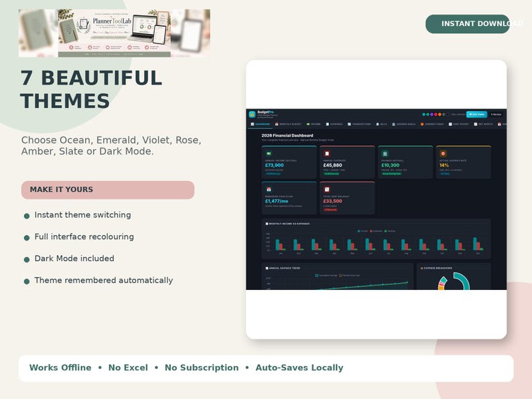
Task: Click the Bills tab icon
Action: (378, 124)
